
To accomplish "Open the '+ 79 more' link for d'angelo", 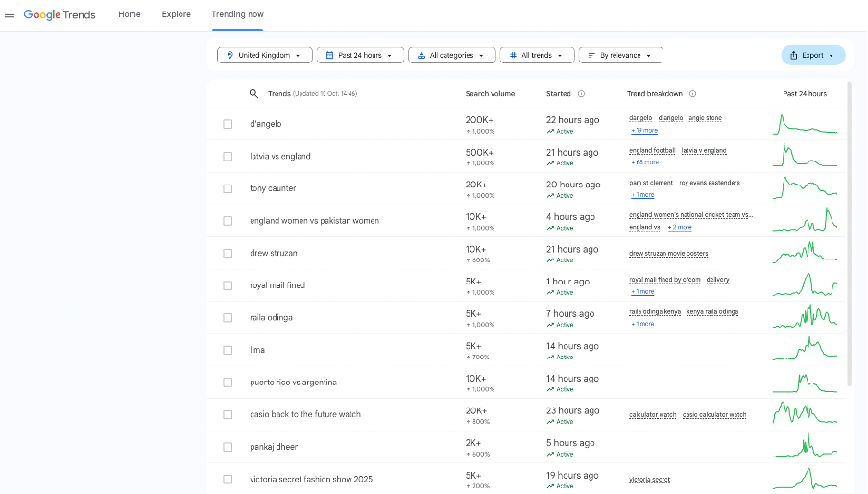I will tap(643, 130).
